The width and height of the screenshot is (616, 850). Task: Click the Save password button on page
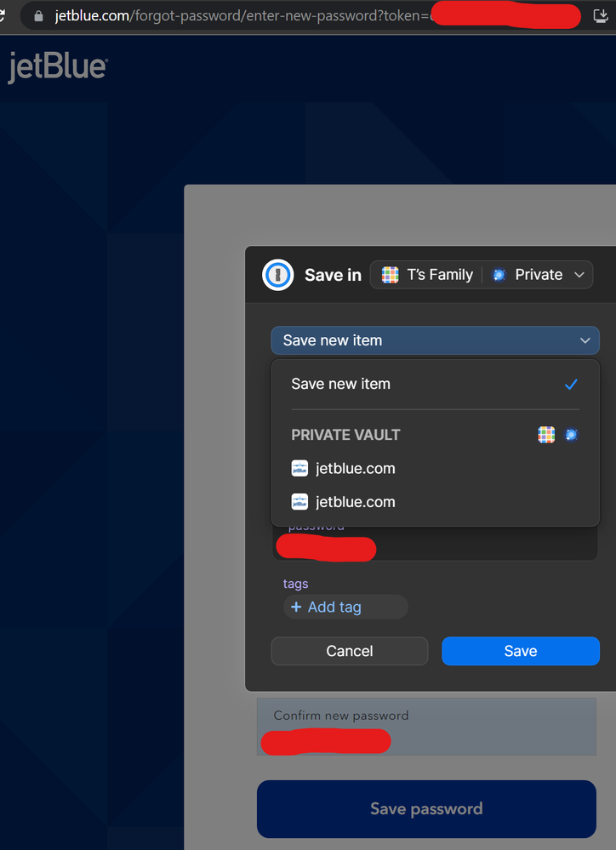426,808
